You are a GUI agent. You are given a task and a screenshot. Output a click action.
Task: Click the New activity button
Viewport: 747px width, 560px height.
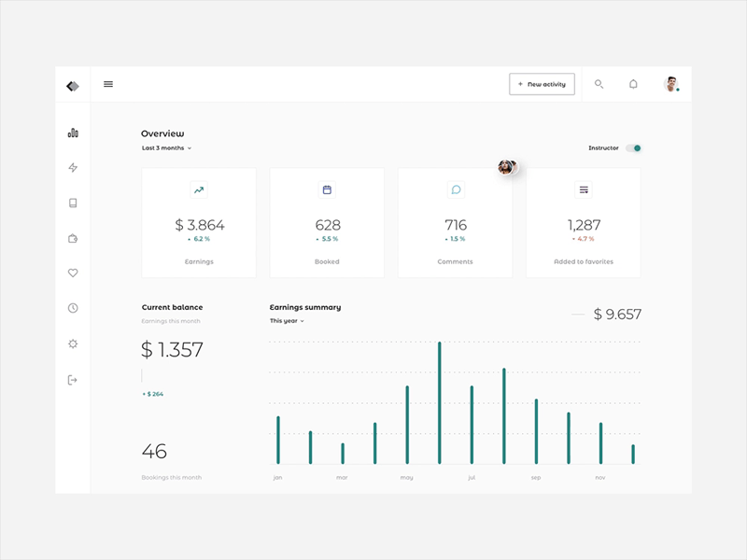click(542, 83)
